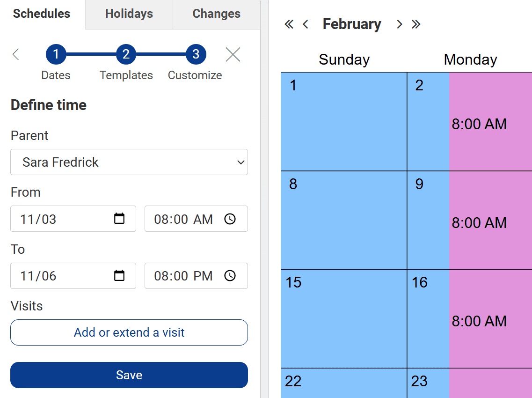Click the From time field 08:00 AM
Viewport: 532px width, 398px height.
pyautogui.click(x=183, y=219)
